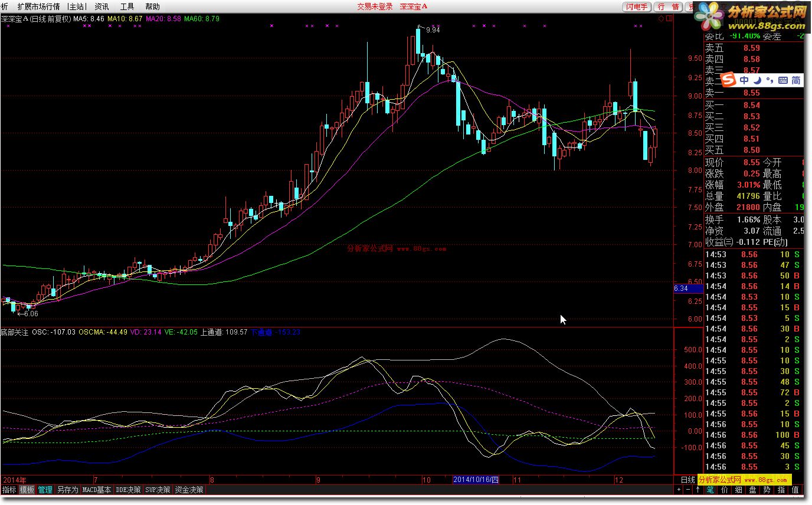
Task: Click the 行情 button
Action: [x=668, y=6]
